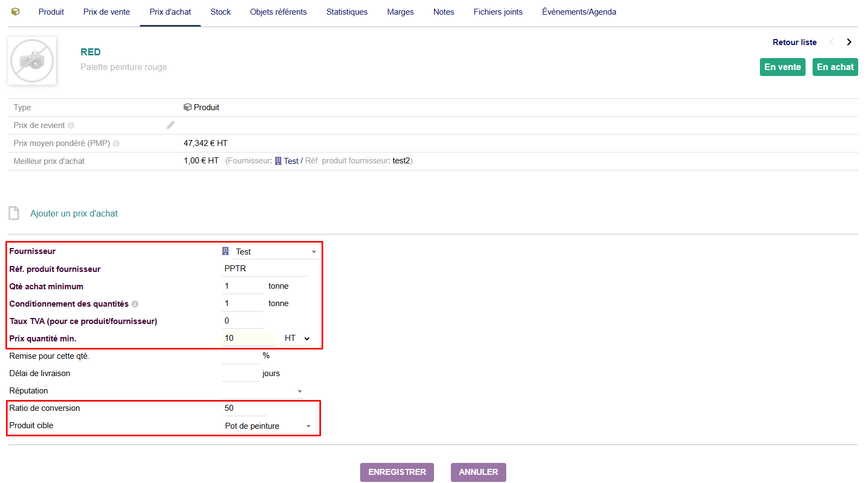
Task: Click the supplier reference test2
Action: click(401, 161)
